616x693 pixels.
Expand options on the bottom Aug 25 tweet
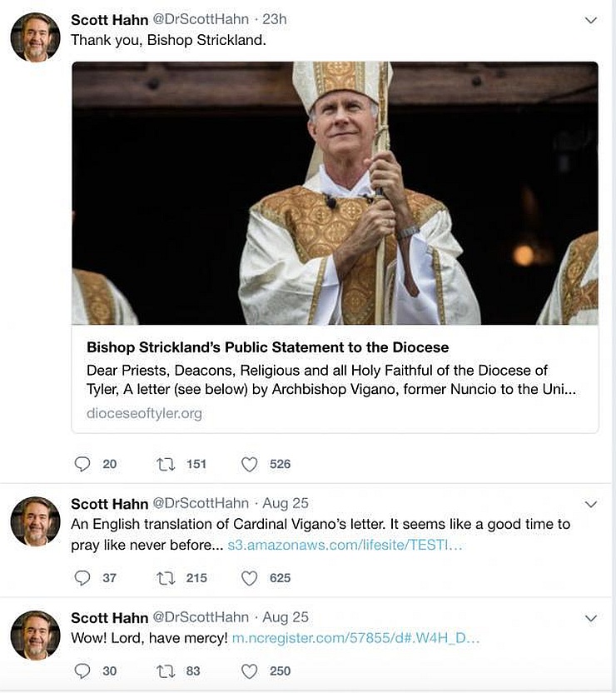click(x=590, y=620)
